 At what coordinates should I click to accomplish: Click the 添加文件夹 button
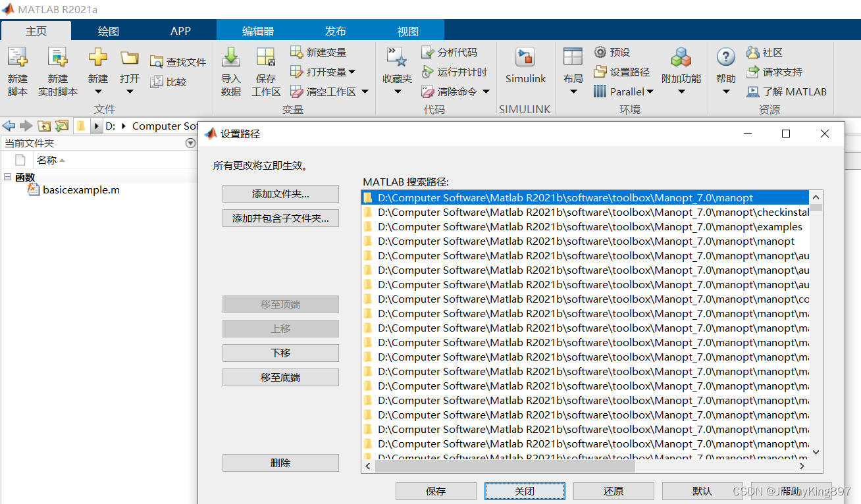coord(280,193)
